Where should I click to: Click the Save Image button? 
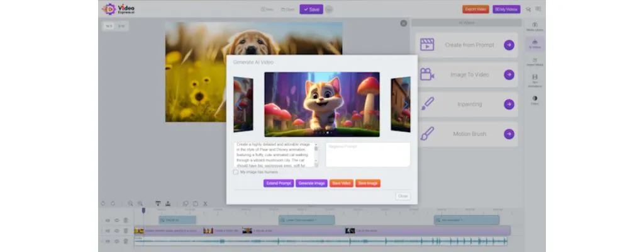tap(367, 183)
